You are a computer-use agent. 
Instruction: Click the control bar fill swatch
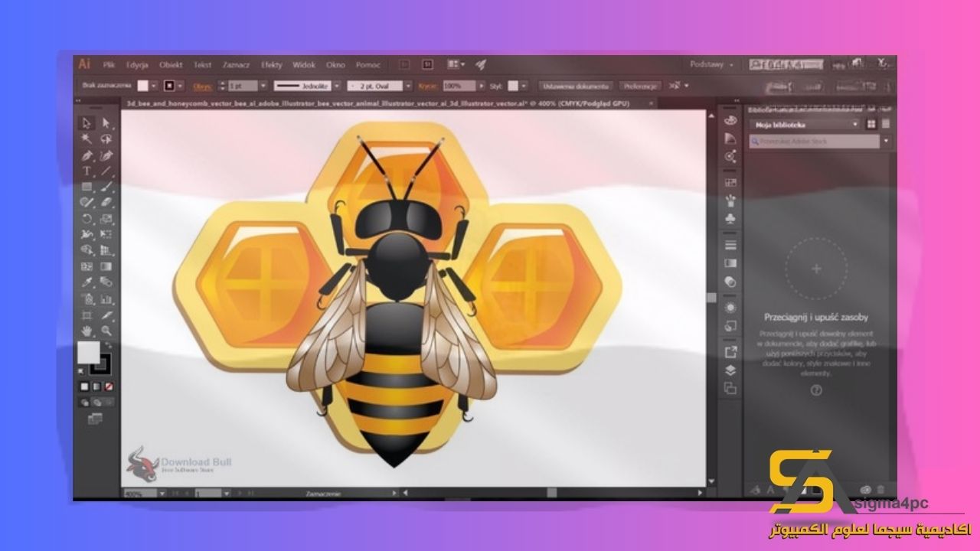[142, 86]
